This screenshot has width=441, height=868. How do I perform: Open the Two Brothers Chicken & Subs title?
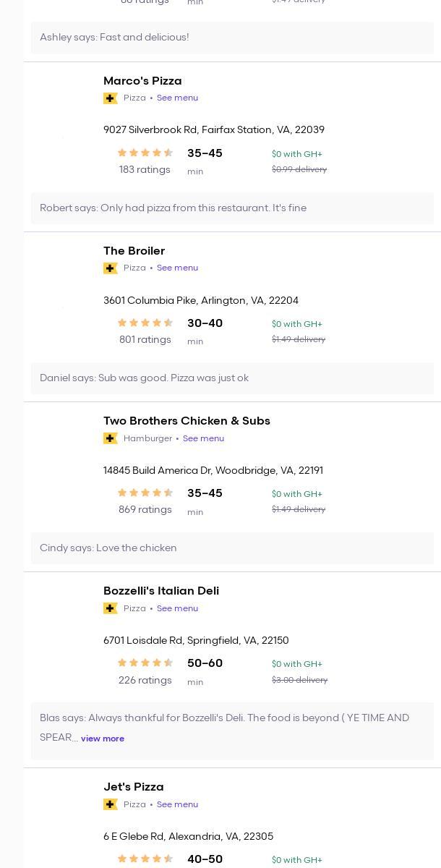coord(187,421)
